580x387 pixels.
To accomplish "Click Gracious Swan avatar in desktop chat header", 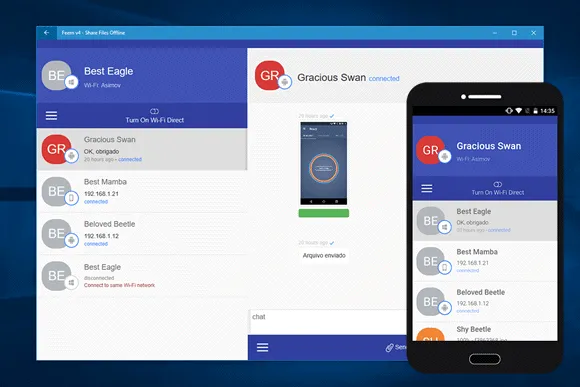I will point(270,75).
